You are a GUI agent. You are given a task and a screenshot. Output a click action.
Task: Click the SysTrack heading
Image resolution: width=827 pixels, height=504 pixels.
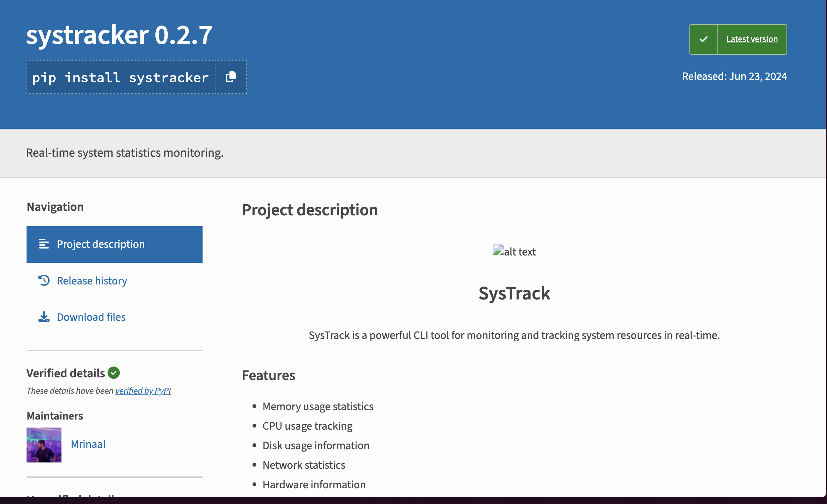click(514, 293)
